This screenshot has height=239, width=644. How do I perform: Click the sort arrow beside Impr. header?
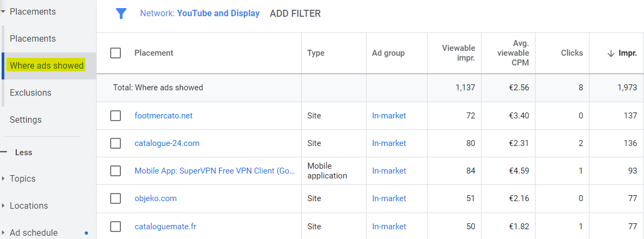click(611, 53)
